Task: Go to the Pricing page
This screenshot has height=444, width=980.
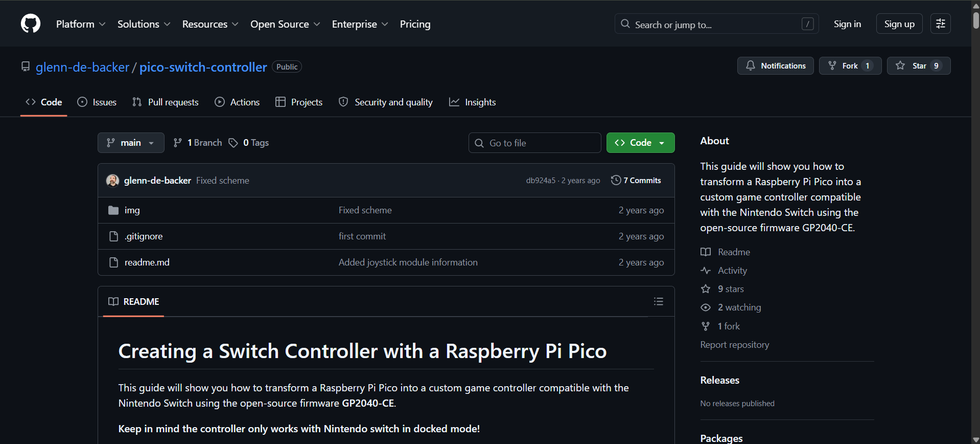Action: (x=415, y=24)
